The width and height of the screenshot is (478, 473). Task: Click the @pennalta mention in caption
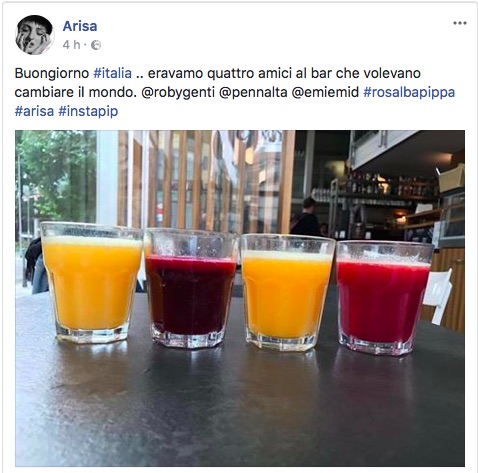point(253,92)
